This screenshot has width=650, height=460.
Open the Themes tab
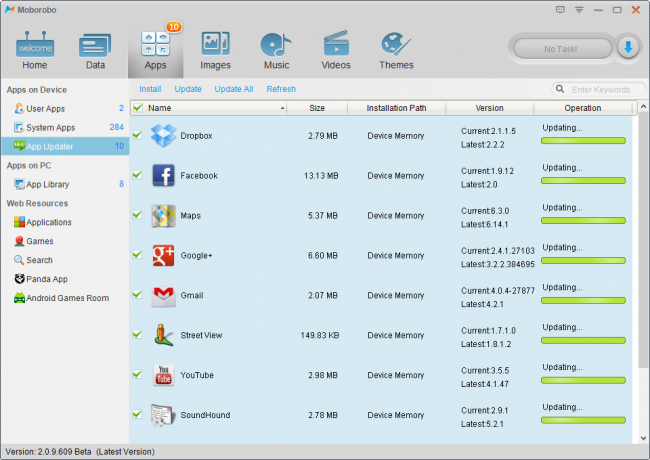click(x=396, y=51)
